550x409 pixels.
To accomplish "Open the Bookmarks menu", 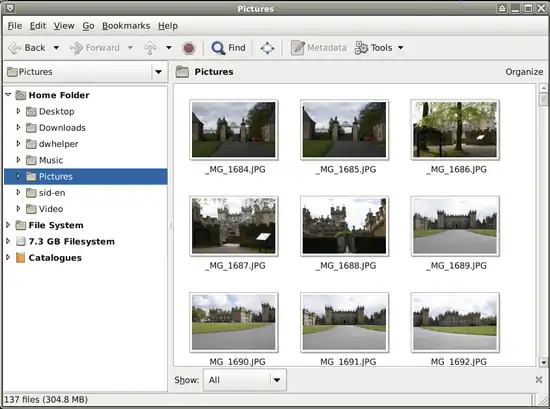I will click(126, 26).
